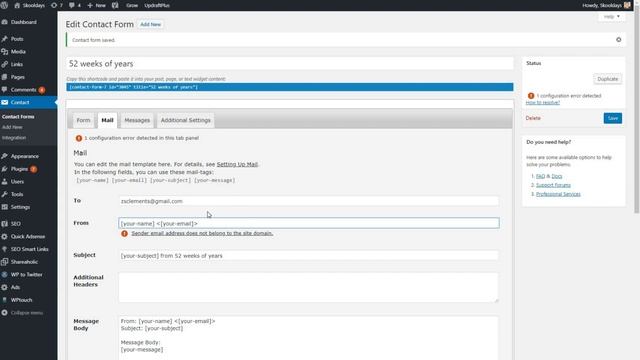Click the Additional Headers textarea
640x360 pixels.
tap(309, 287)
